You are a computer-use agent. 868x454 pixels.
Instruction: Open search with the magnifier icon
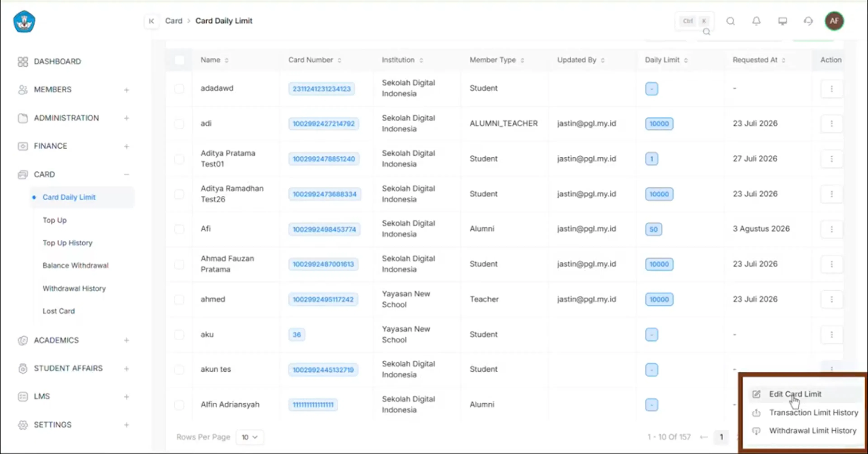coord(731,21)
